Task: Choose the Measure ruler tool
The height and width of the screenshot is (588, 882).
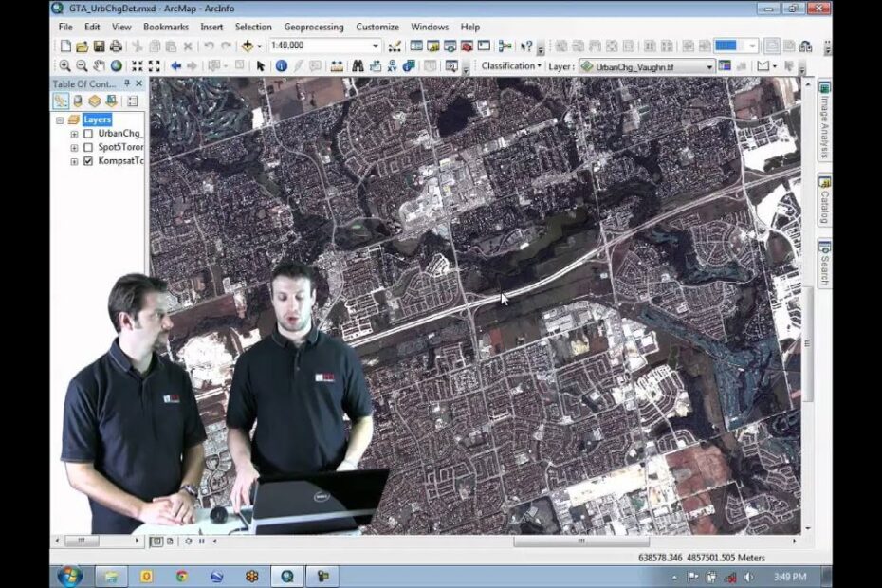Action: (x=337, y=66)
